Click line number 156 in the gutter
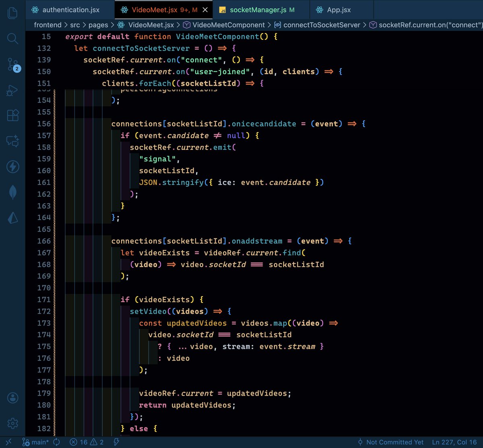The image size is (483, 448). coord(44,124)
